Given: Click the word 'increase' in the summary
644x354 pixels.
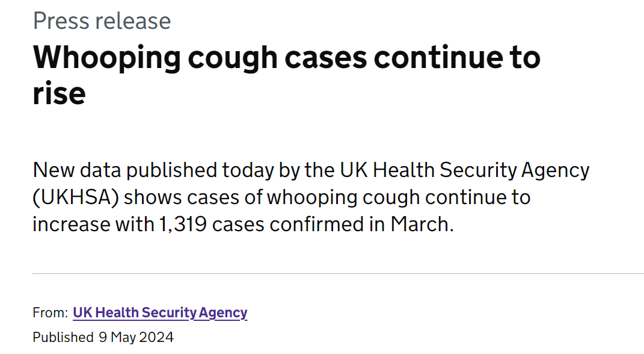Looking at the screenshot, I should 71,225.
